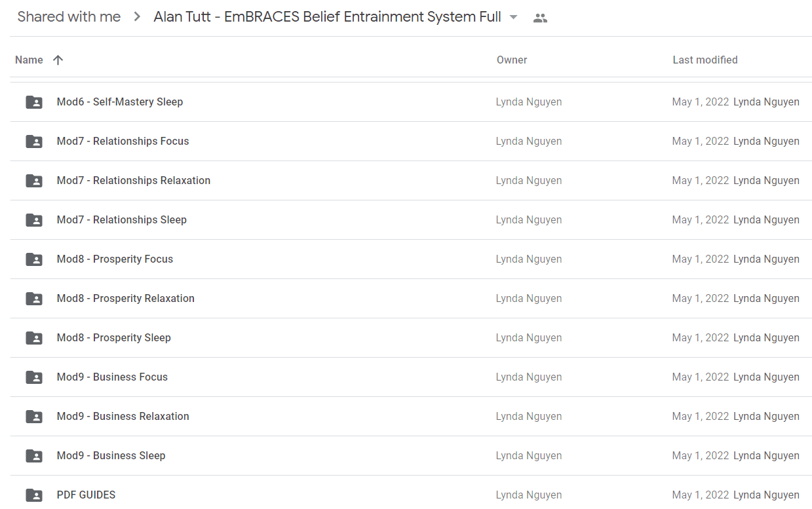Click the shared folder icon for Mod9 - Business Sleep
Screen dimensions: 812x509
pyautogui.click(x=34, y=456)
